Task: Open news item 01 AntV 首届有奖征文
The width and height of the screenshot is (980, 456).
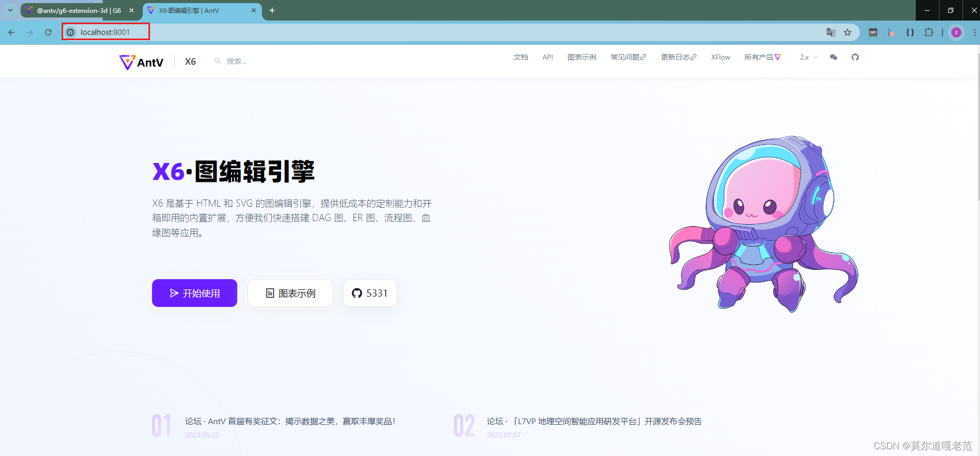Action: point(290,422)
